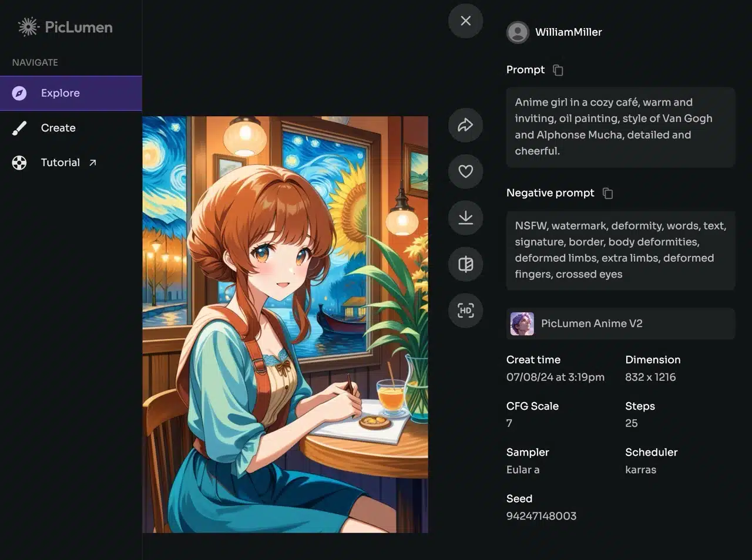Copy the Prompt text
This screenshot has height=560, width=752.
click(558, 70)
